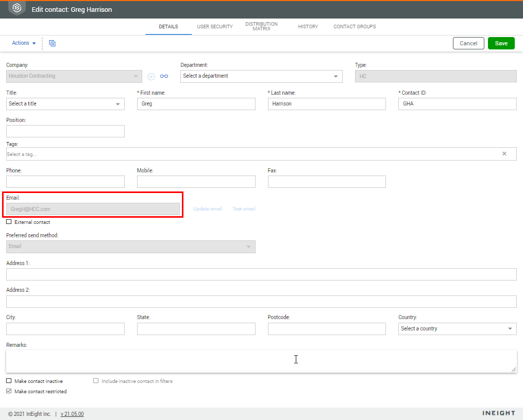Click the Cancel button

coord(468,43)
